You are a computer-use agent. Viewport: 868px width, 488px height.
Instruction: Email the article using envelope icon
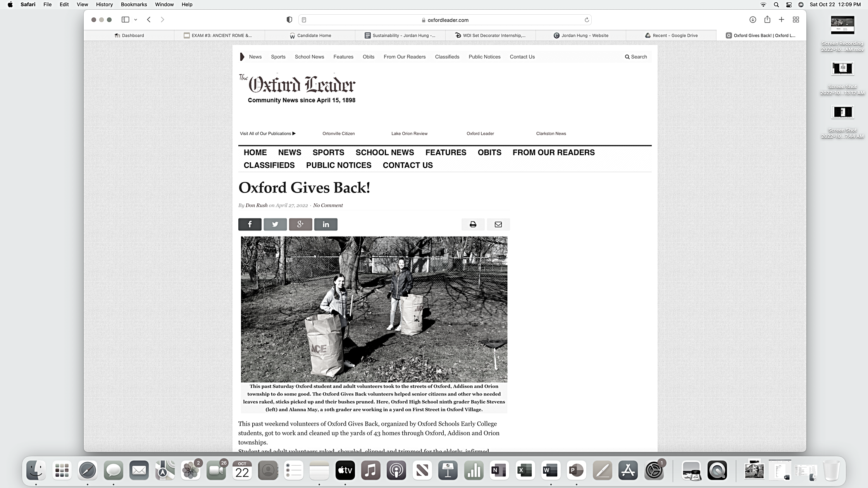[498, 224]
